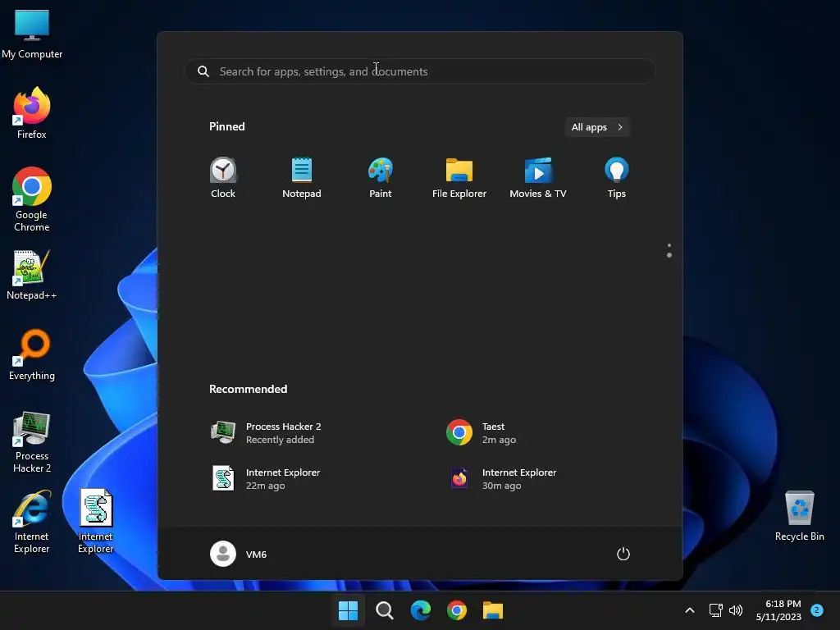Click the magnifier icon in the search box
The image size is (840, 630).
point(203,71)
